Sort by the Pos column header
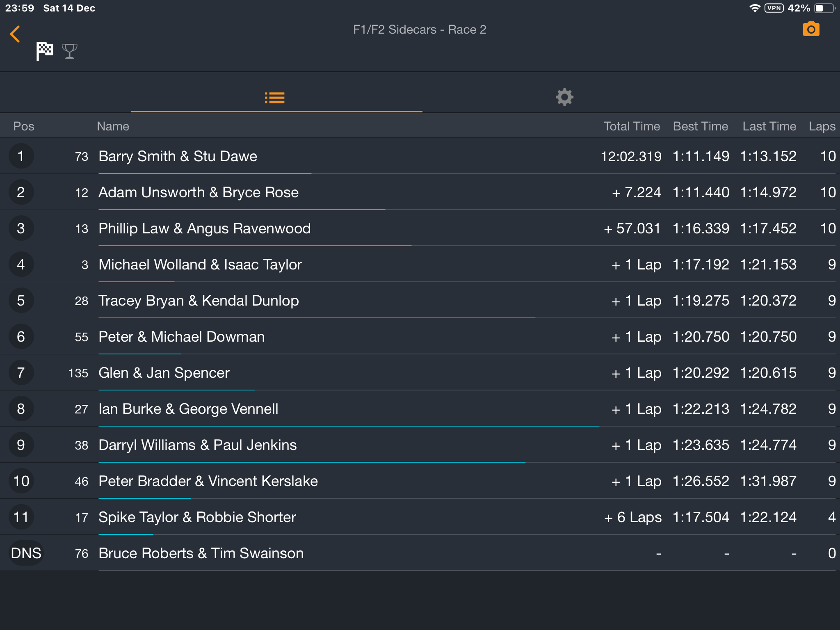Viewport: 840px width, 630px height. pos(24,126)
